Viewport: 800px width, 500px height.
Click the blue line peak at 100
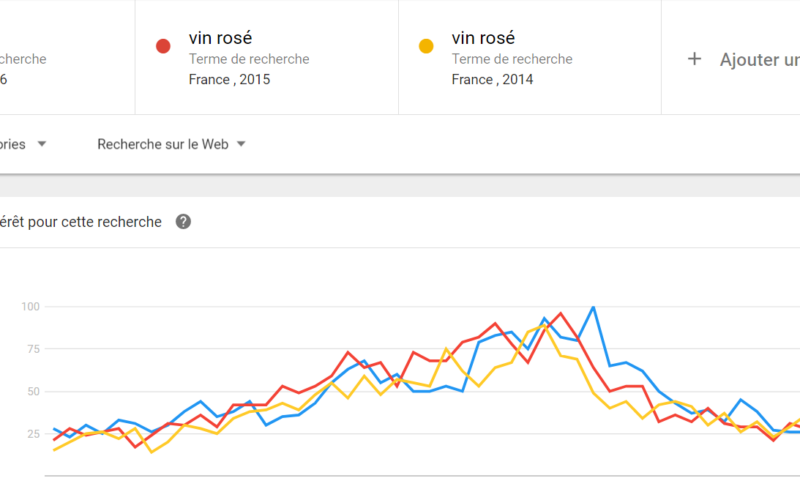593,307
